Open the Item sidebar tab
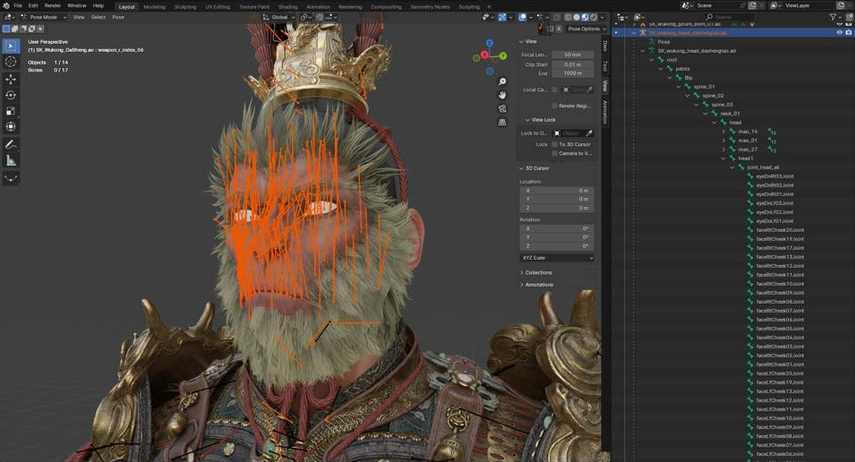The width and height of the screenshot is (855, 462). [x=605, y=45]
